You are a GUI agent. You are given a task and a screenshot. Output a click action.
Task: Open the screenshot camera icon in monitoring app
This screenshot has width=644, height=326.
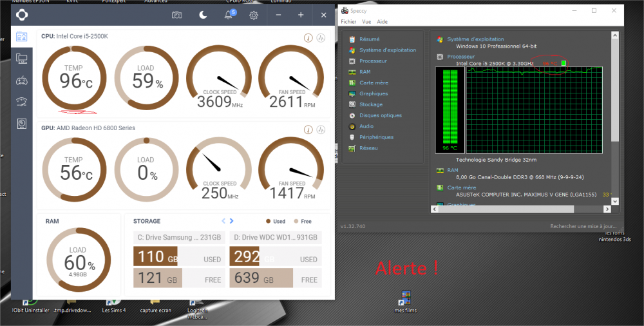pyautogui.click(x=176, y=15)
